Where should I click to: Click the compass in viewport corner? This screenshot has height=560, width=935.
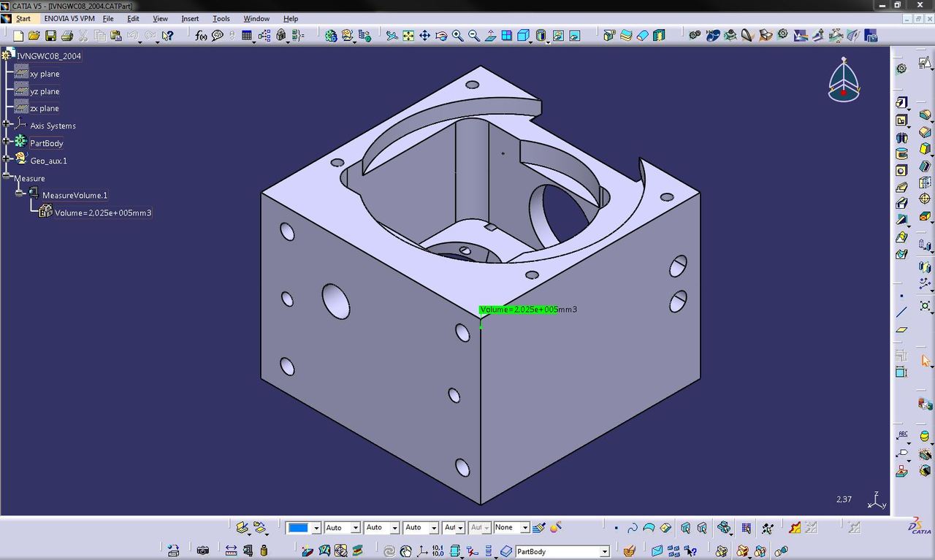point(844,79)
